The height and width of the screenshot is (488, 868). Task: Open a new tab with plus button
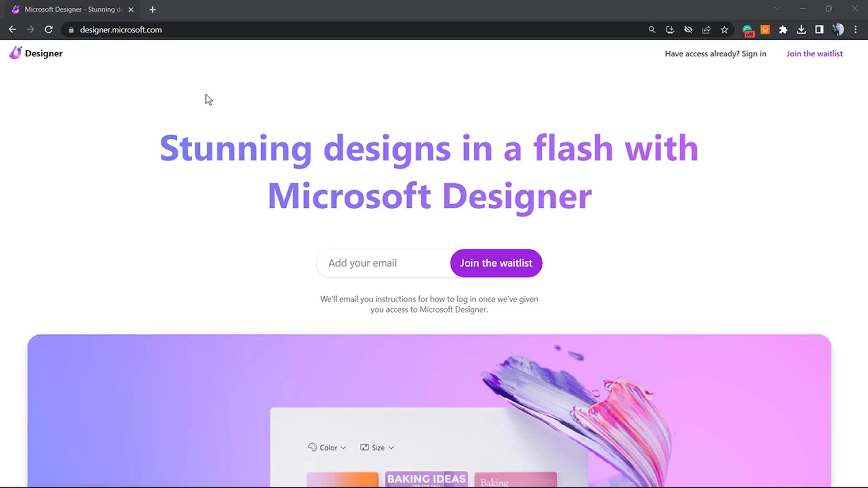pyautogui.click(x=152, y=9)
